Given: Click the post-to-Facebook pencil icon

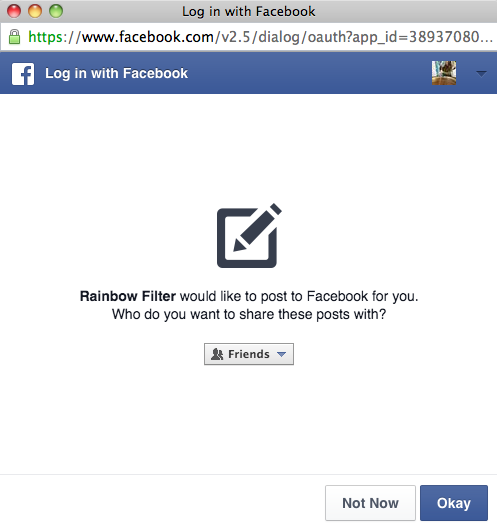Looking at the screenshot, I should [249, 236].
